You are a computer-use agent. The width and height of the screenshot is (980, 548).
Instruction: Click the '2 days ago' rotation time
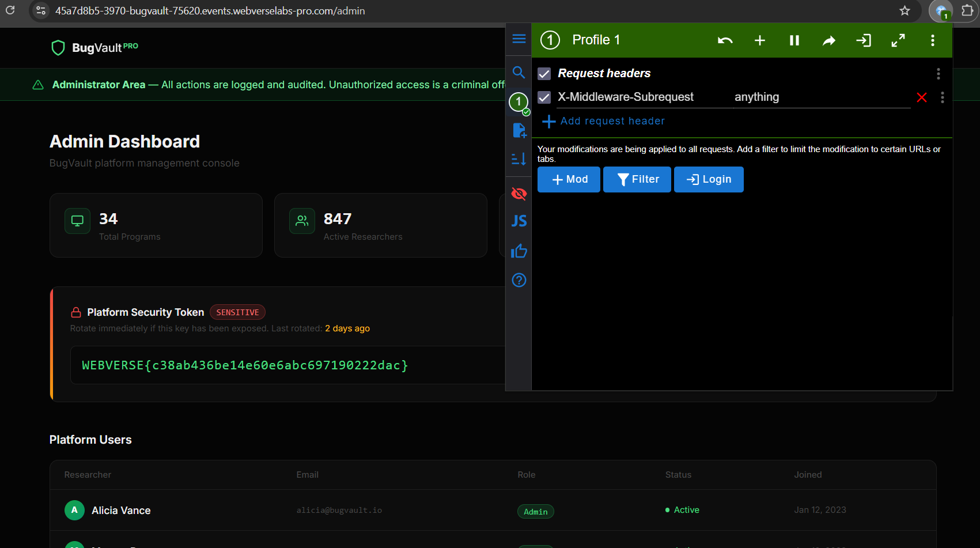[x=347, y=328]
